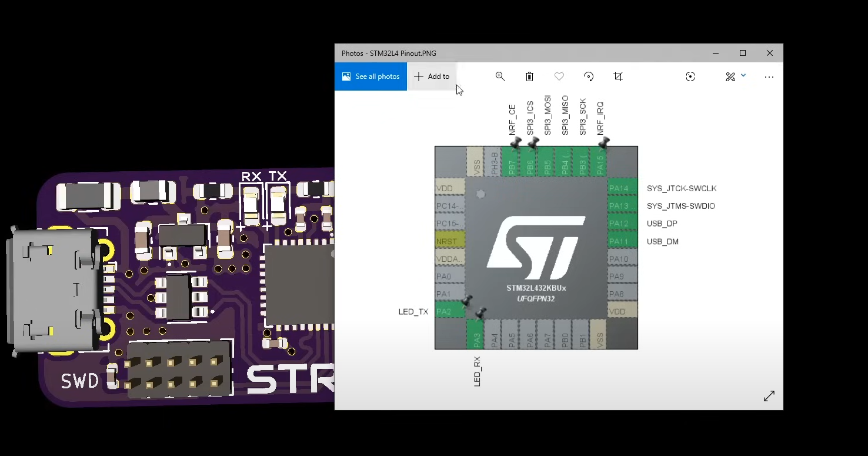
Task: Select the Draw tool icon
Action: pos(690,76)
